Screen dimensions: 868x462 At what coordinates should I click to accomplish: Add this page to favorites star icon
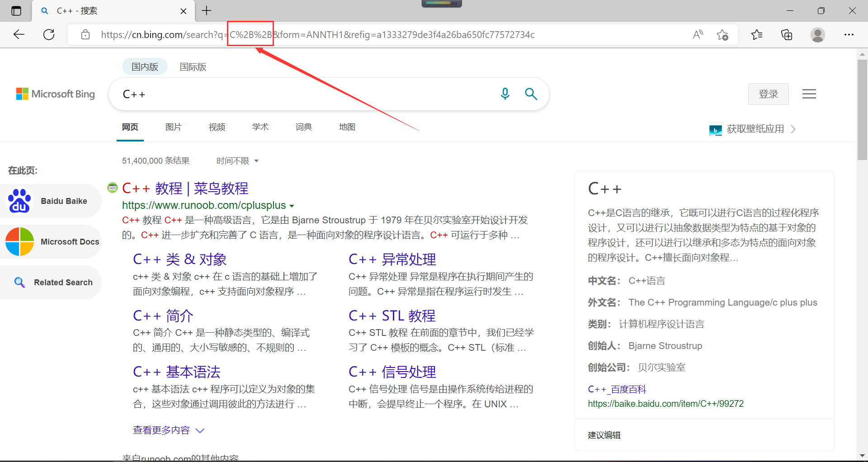coord(722,35)
